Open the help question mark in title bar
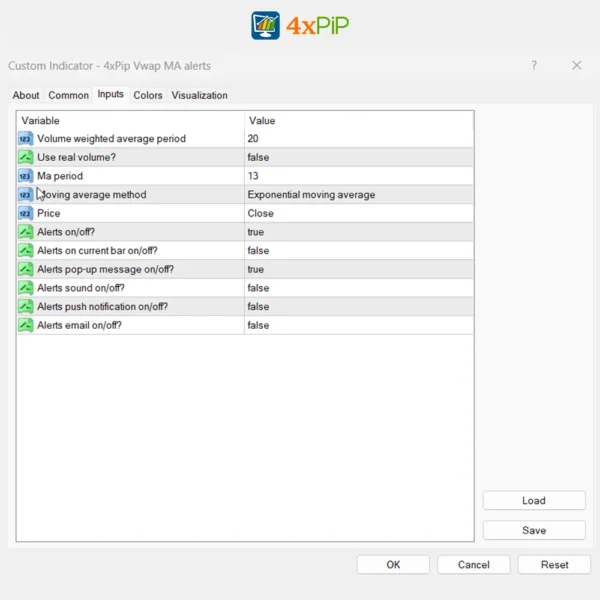 tap(534, 66)
